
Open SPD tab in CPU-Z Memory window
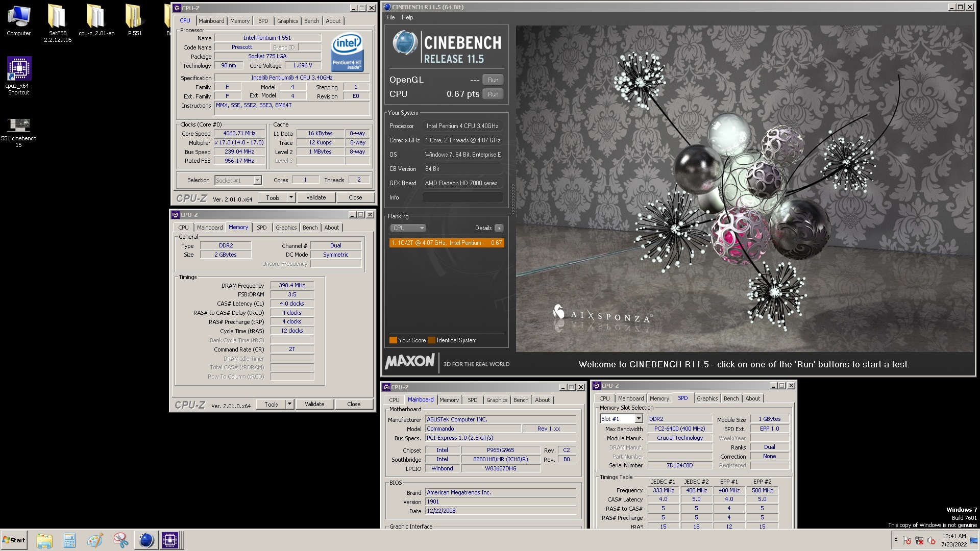(262, 228)
